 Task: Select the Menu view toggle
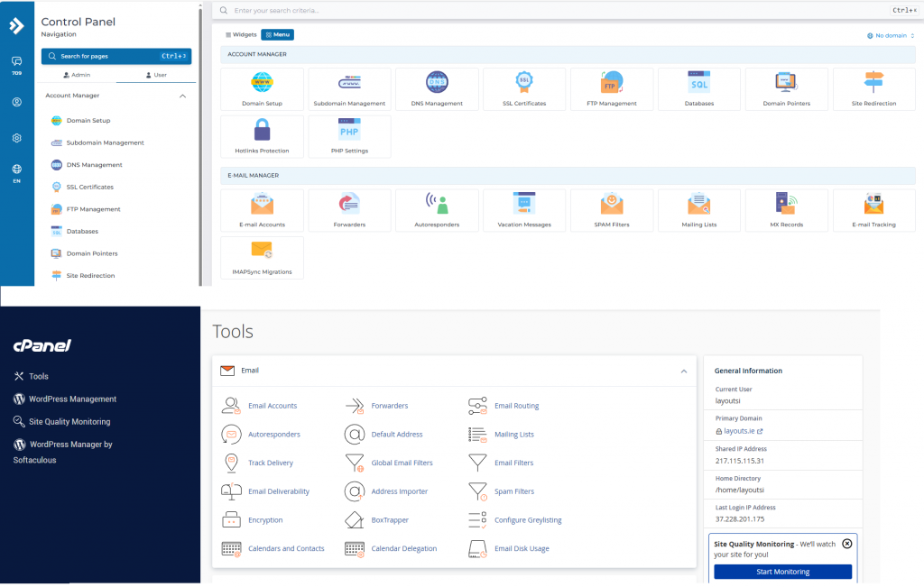(278, 34)
